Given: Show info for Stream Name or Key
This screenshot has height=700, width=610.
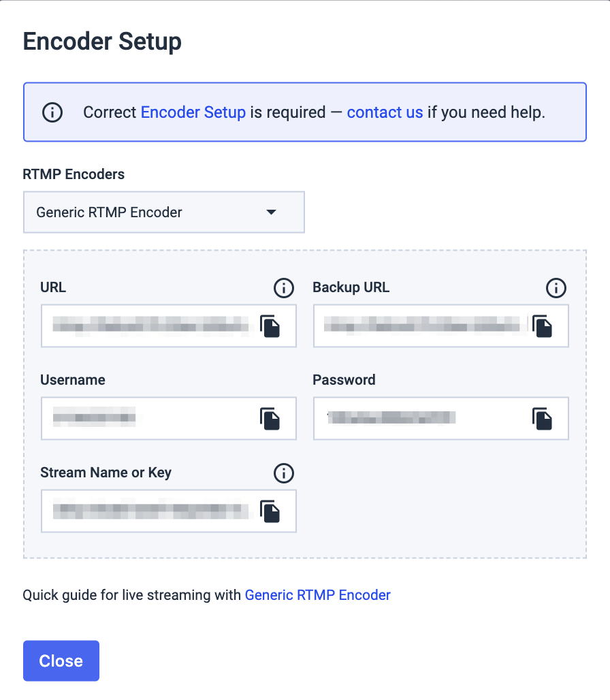Looking at the screenshot, I should [x=284, y=473].
